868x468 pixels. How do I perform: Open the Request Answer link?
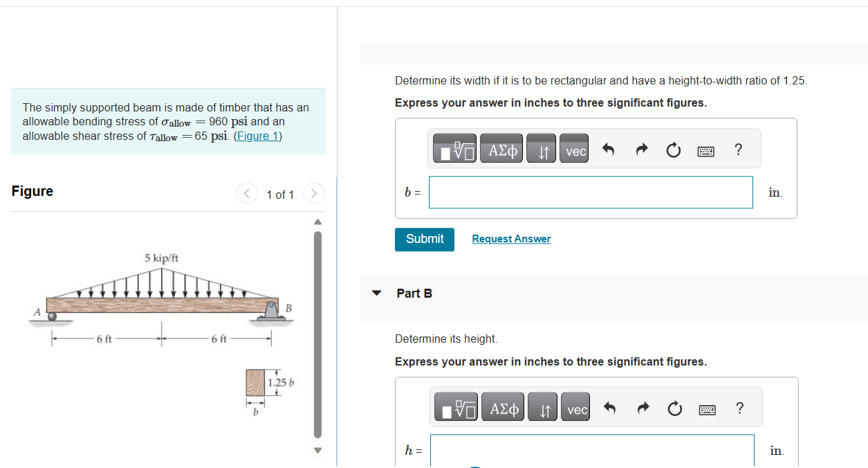510,239
